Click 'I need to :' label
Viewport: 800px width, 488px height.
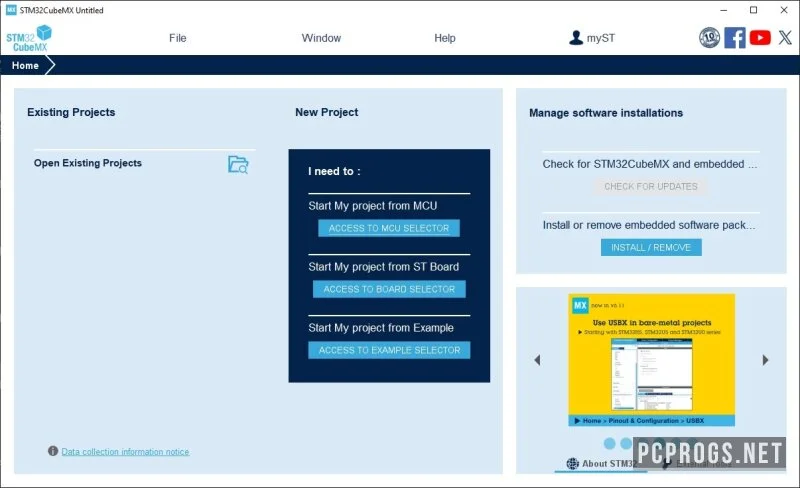(334, 172)
